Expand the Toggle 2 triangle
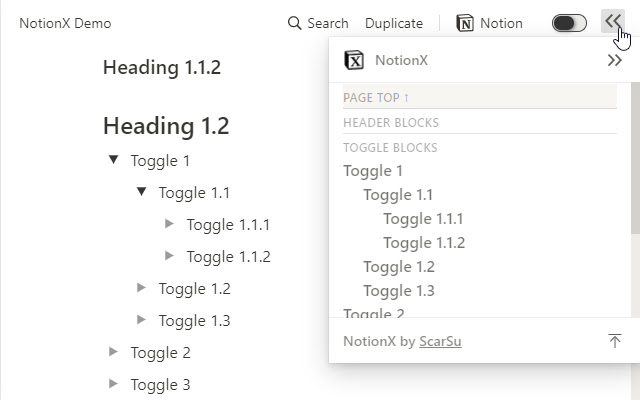The width and height of the screenshot is (640, 400). point(113,352)
